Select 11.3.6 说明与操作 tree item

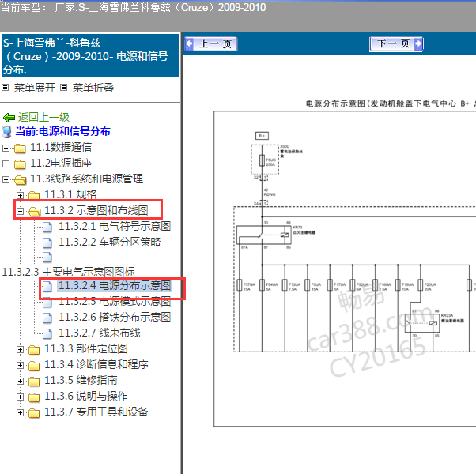[x=86, y=397]
